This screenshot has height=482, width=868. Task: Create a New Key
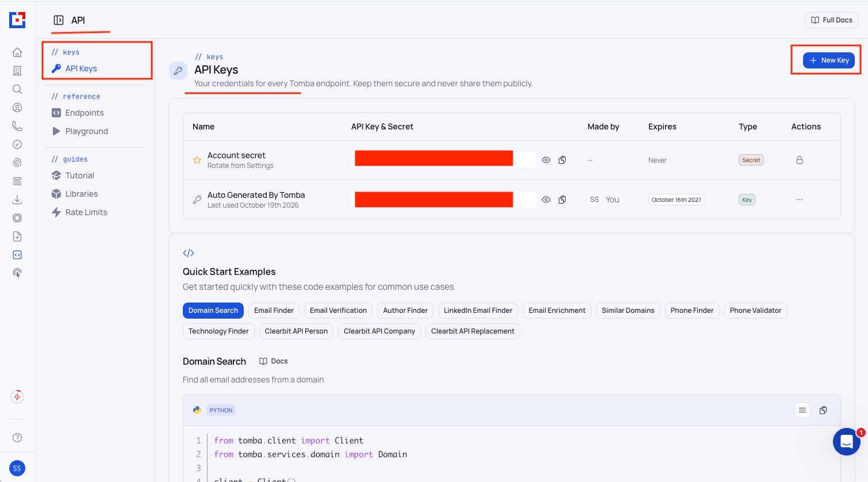[829, 60]
